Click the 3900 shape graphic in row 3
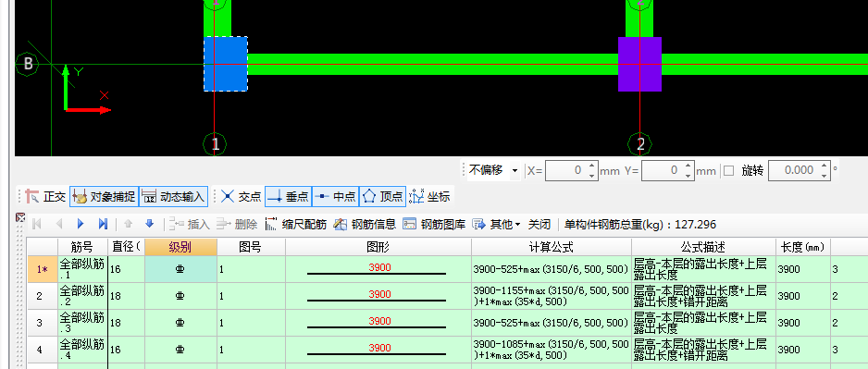Image resolution: width=868 pixels, height=369 pixels. point(378,323)
